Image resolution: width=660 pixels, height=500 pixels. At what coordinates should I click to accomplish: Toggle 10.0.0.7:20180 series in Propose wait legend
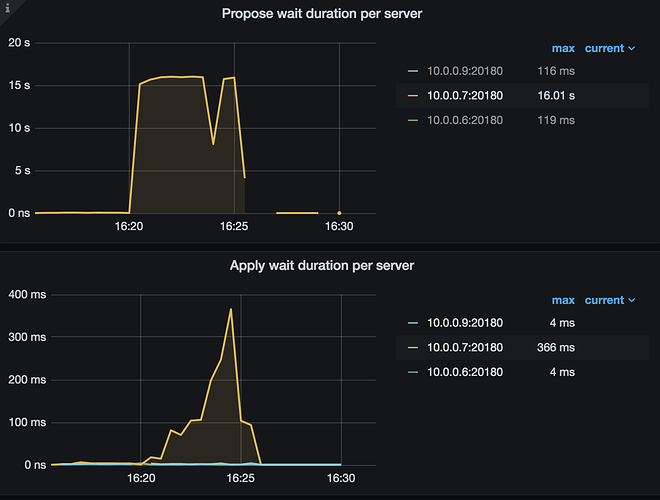pyautogui.click(x=465, y=96)
